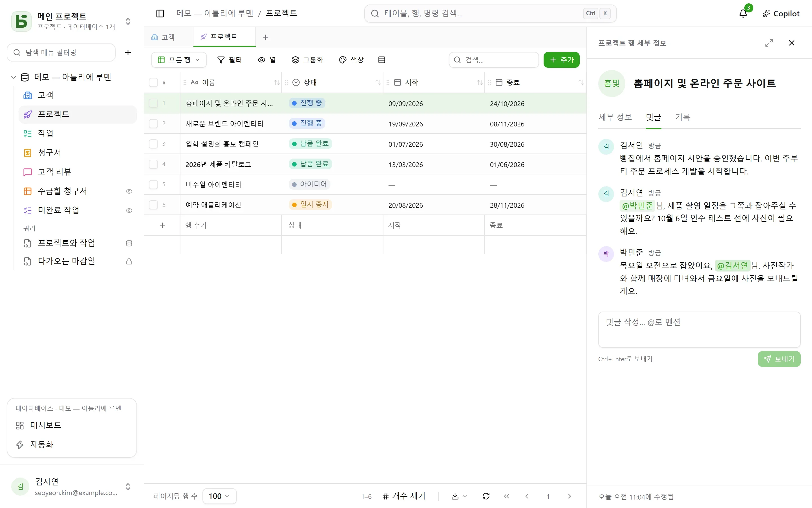Sort by the 이름 column
This screenshot has width=812, height=508.
(277, 82)
